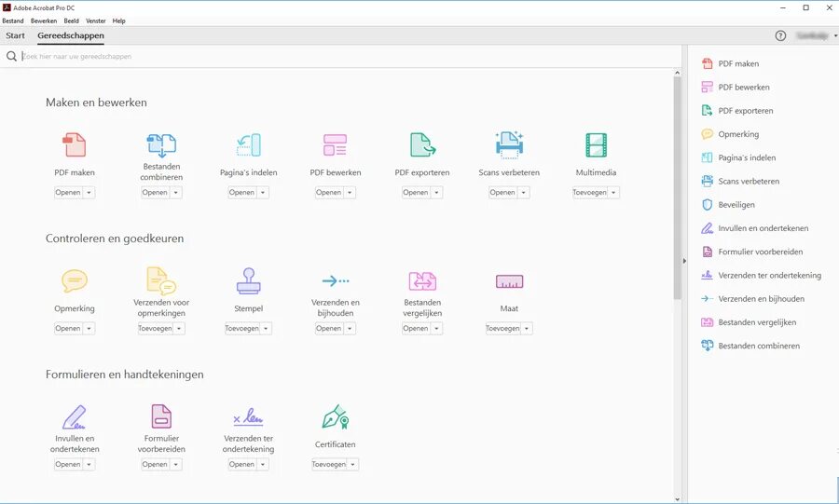Click the PDF exporteren tool icon
The height and width of the screenshot is (504, 839).
point(422,144)
